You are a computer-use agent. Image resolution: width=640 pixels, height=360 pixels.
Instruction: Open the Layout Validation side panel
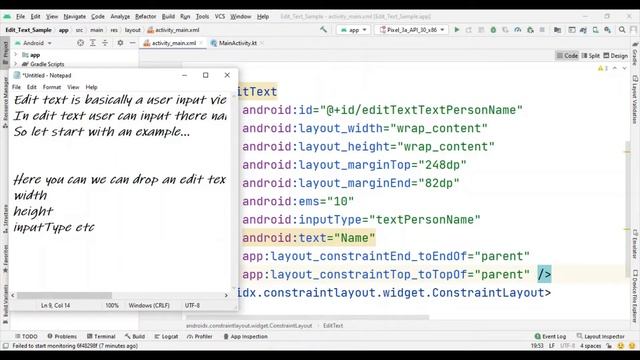[x=635, y=100]
